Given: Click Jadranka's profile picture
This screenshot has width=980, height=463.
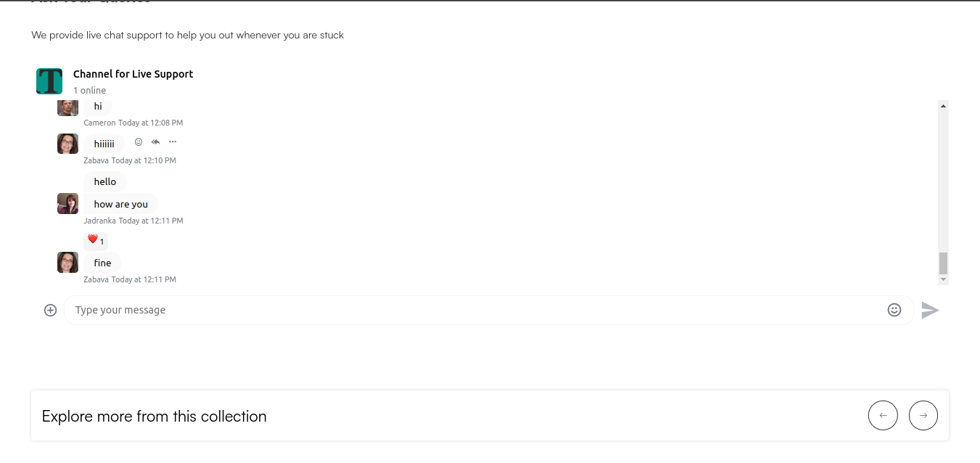Looking at the screenshot, I should point(67,204).
